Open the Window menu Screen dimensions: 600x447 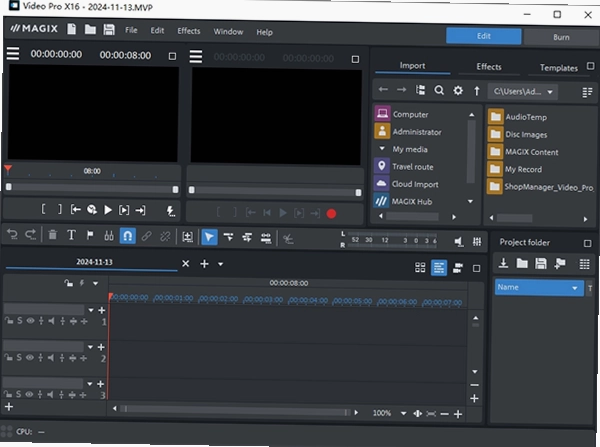tap(228, 32)
